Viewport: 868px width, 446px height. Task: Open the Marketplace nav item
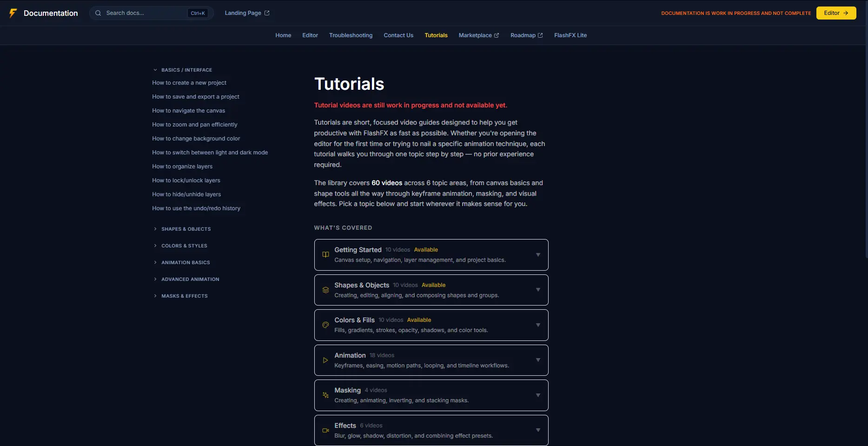[x=479, y=35]
